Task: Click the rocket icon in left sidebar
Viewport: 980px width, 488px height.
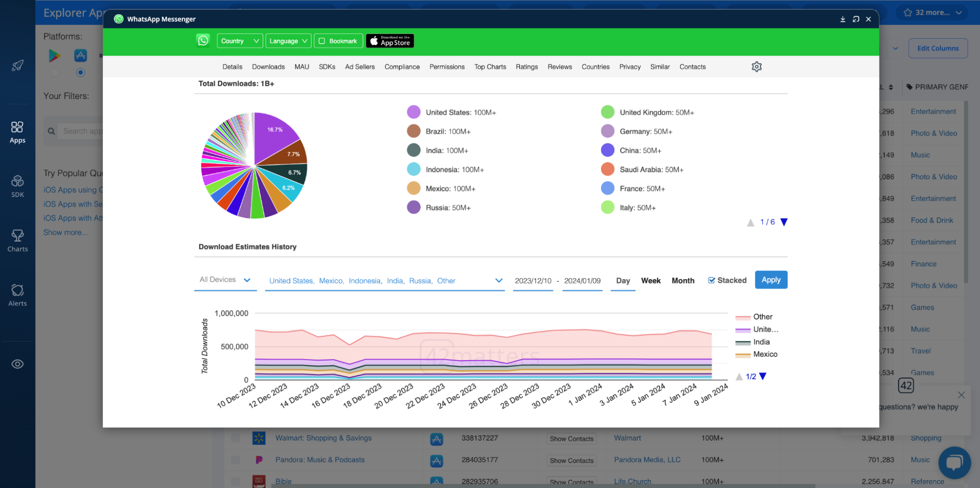Action: [x=18, y=65]
